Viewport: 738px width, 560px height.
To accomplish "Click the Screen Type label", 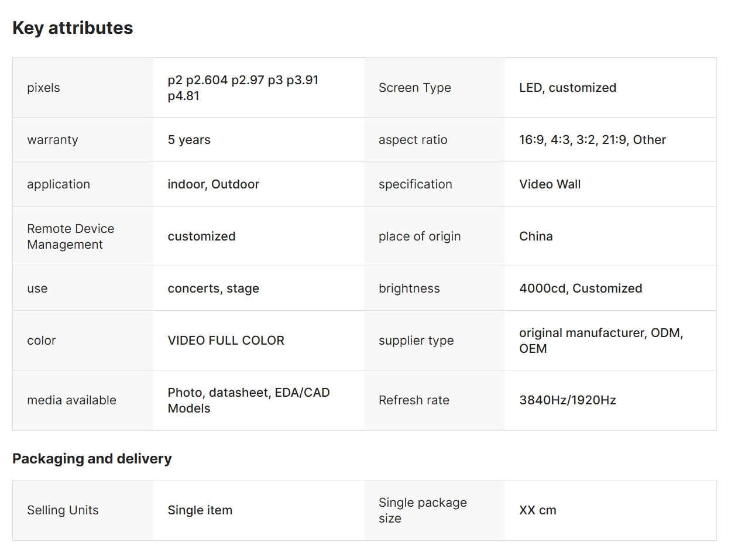I will coord(414,88).
